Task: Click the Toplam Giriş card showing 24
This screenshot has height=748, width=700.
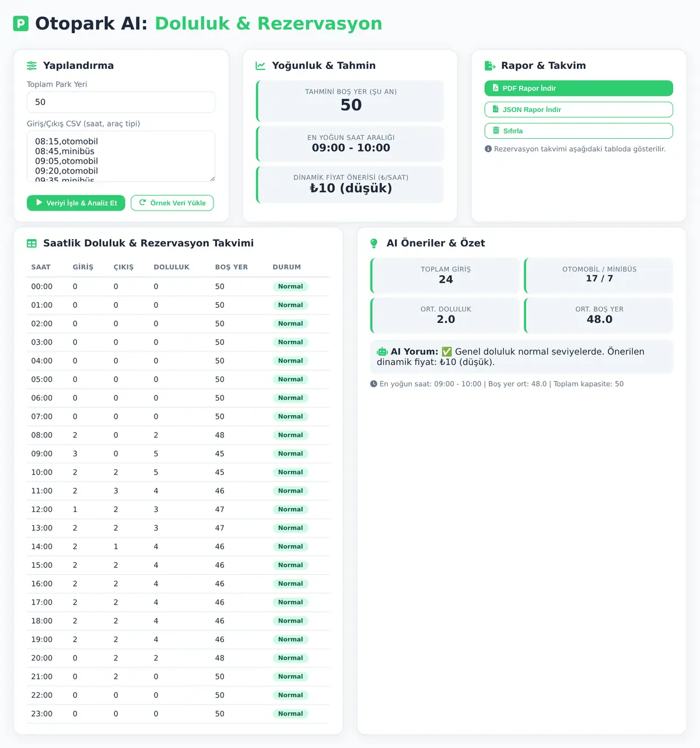Action: (x=445, y=275)
